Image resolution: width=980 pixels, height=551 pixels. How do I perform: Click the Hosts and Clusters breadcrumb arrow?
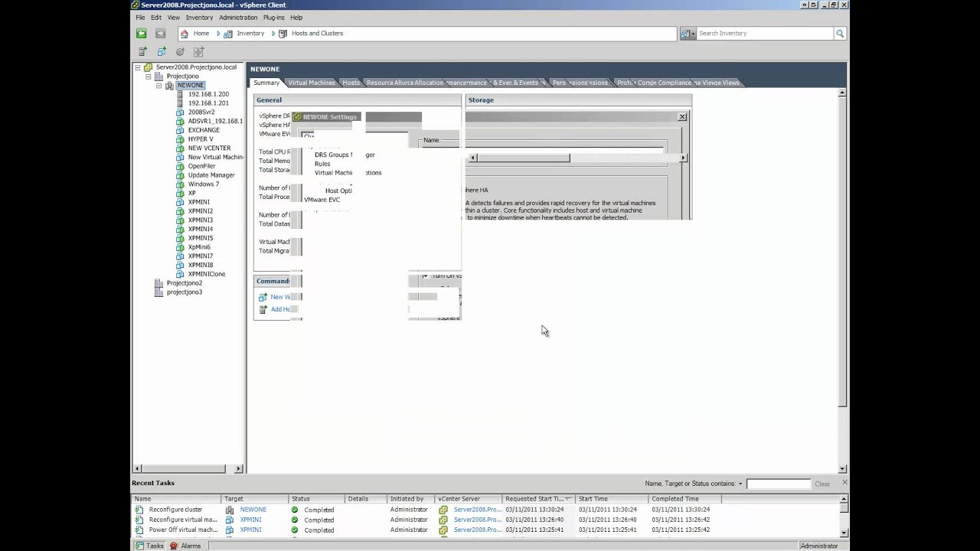273,34
